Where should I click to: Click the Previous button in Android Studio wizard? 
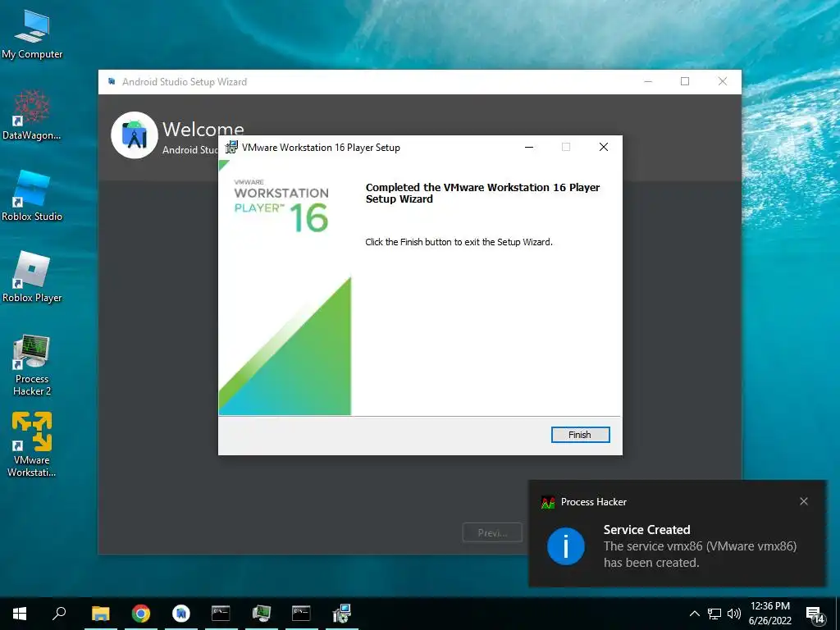(x=492, y=532)
